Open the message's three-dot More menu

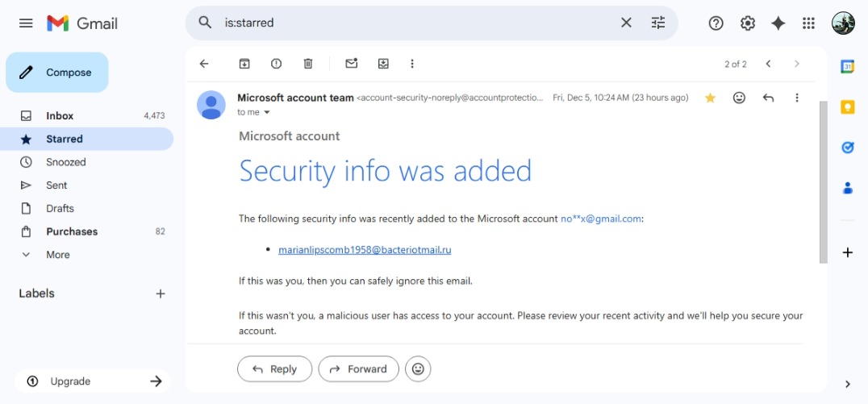click(797, 98)
